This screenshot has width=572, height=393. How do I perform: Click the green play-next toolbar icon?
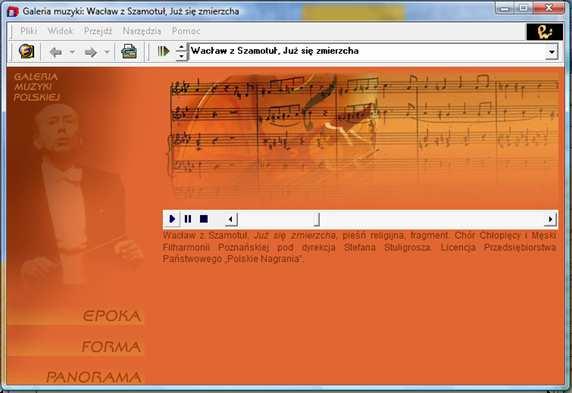pos(163,51)
